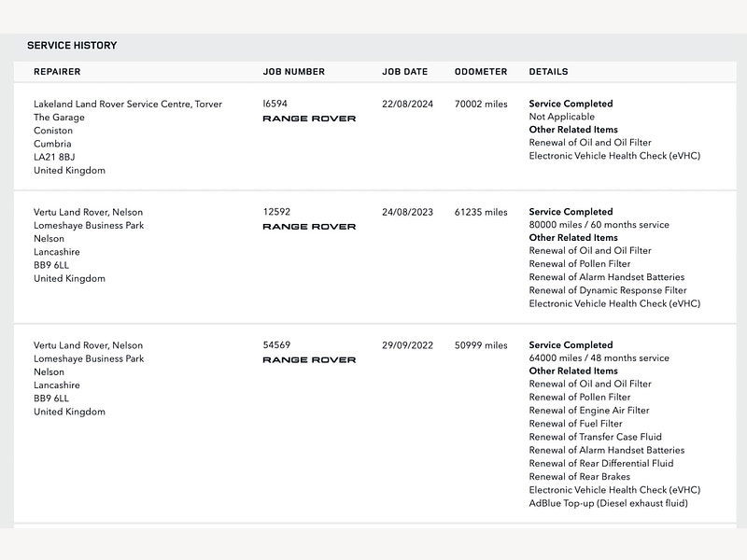Click job number 12592
Image resolution: width=747 pixels, height=560 pixels.
pyautogui.click(x=276, y=212)
